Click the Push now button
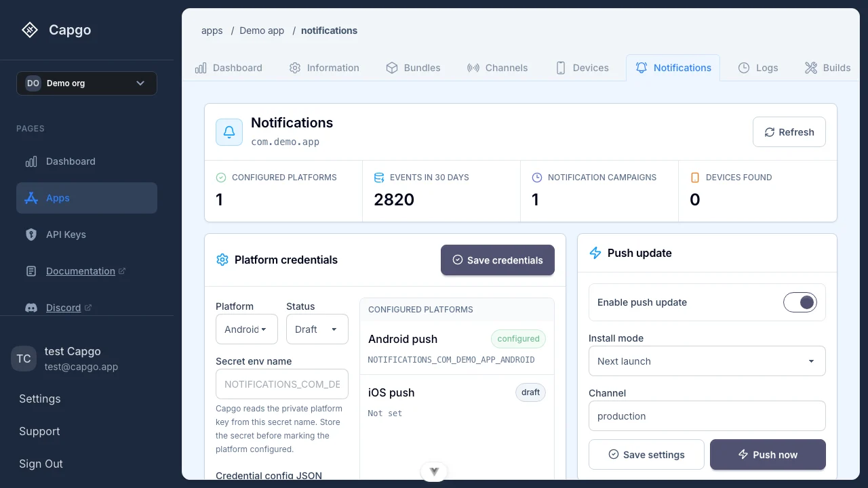Screen dimensions: 868x488 pyautogui.click(x=768, y=455)
